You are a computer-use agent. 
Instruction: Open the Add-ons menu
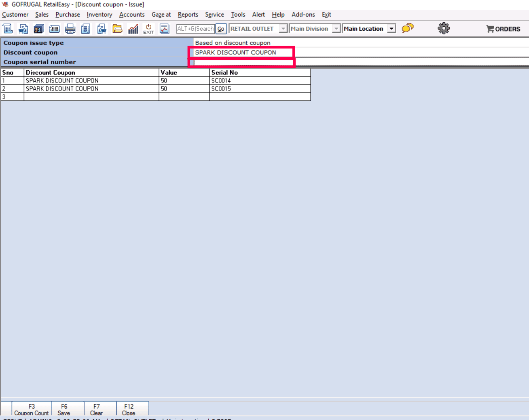pos(303,15)
